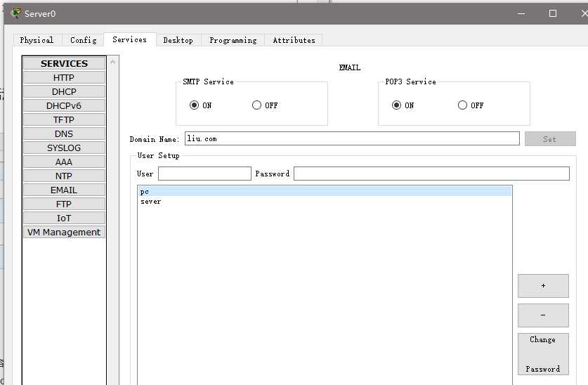
Task: Open VM Management service
Action: coord(64,233)
